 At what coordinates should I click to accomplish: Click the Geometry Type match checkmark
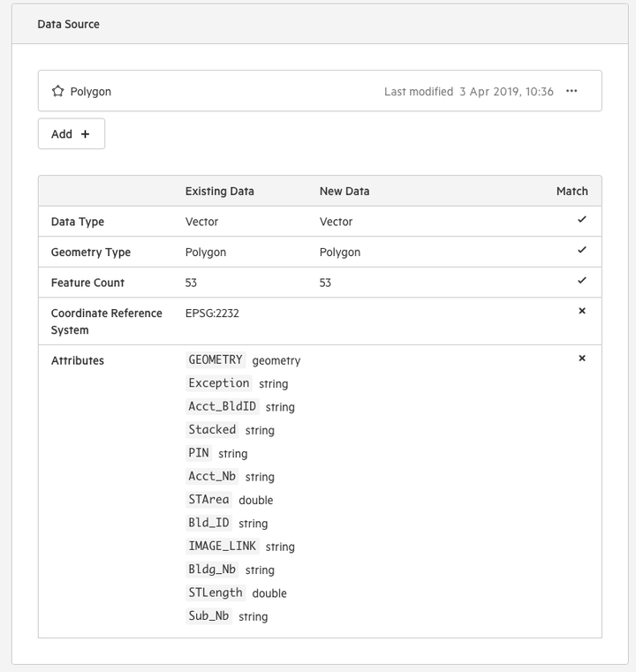[581, 250]
